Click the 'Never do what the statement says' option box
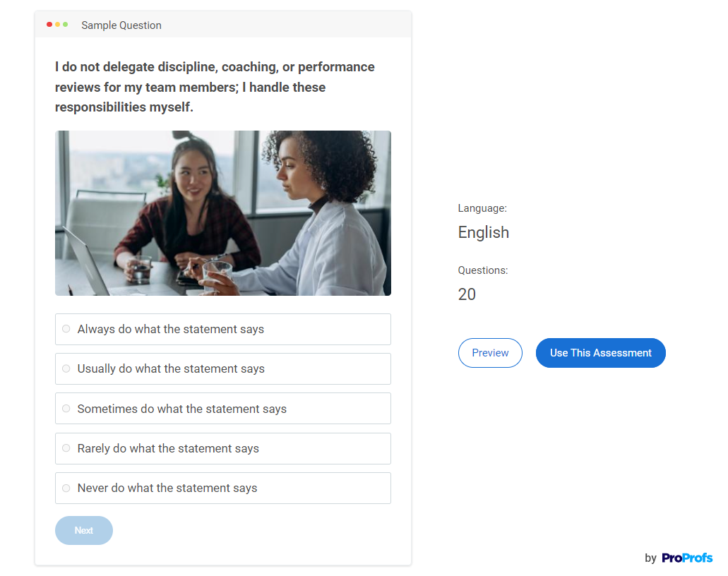Screen dimensions: 728x576 coord(223,488)
